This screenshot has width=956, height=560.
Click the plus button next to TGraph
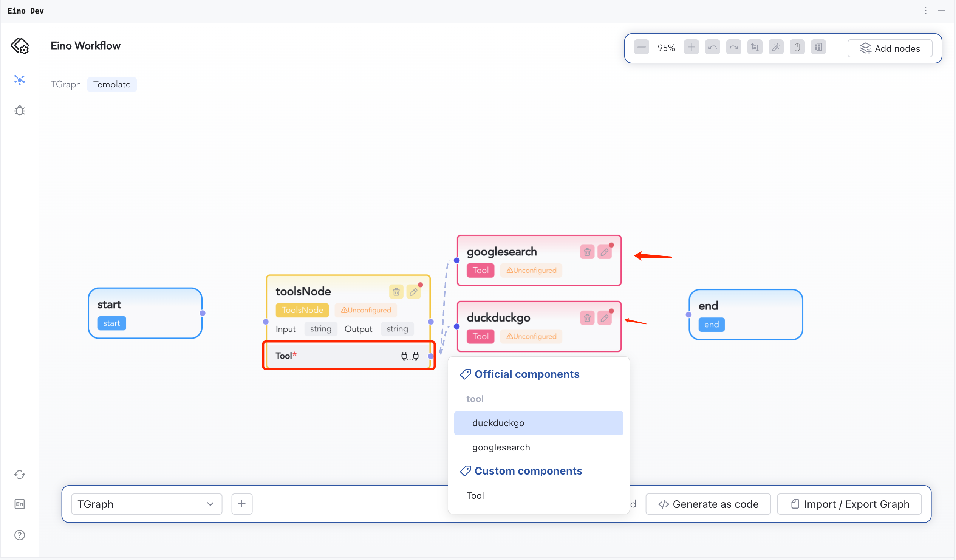[x=242, y=504]
